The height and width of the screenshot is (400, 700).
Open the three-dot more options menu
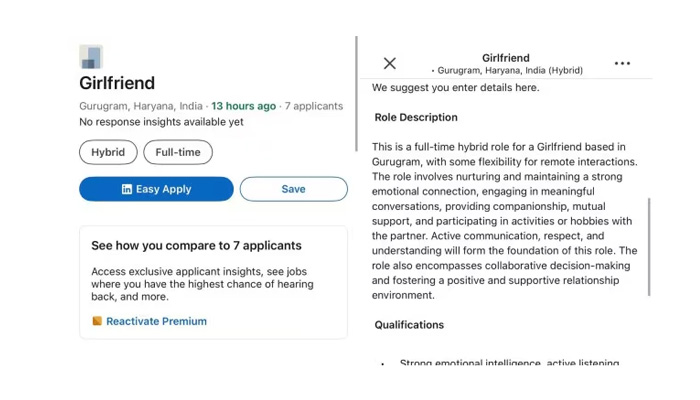click(622, 63)
